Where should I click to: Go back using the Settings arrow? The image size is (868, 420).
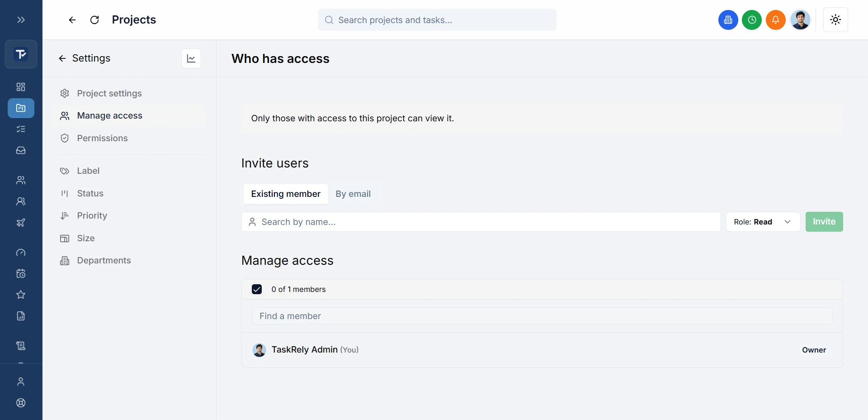pyautogui.click(x=62, y=58)
